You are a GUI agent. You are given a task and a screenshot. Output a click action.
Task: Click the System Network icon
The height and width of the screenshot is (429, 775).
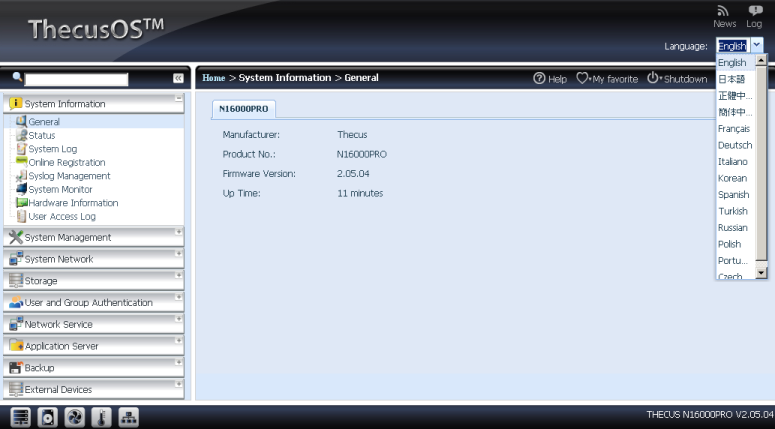pyautogui.click(x=16, y=258)
